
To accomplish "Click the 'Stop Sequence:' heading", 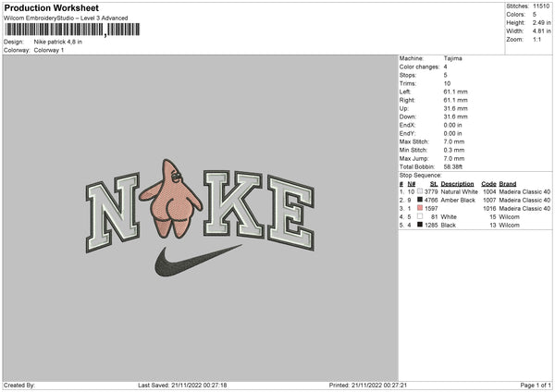I will (x=421, y=176).
